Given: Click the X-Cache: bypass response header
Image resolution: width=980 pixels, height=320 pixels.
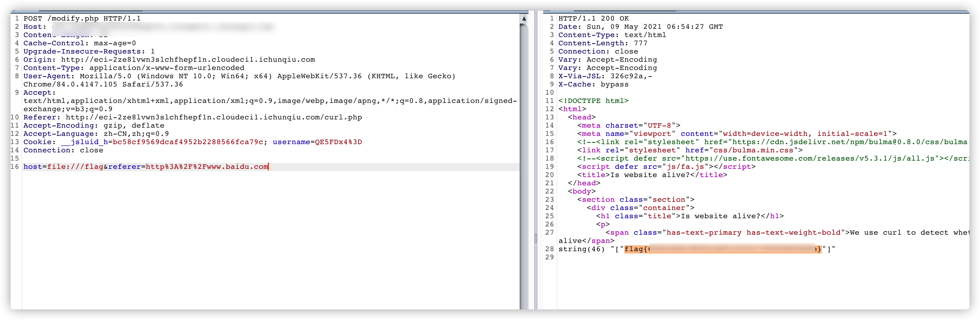Looking at the screenshot, I should [593, 84].
